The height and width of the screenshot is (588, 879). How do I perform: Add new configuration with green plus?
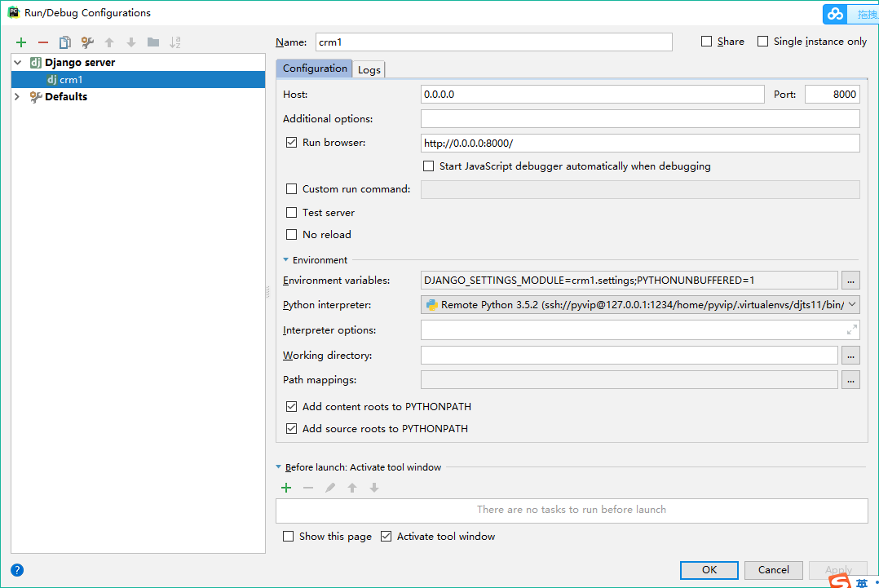pos(21,42)
